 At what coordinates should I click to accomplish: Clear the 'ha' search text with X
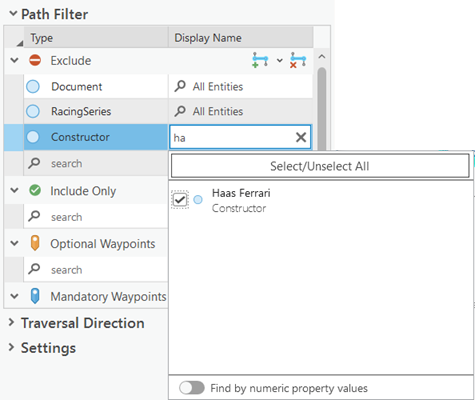[x=301, y=137]
